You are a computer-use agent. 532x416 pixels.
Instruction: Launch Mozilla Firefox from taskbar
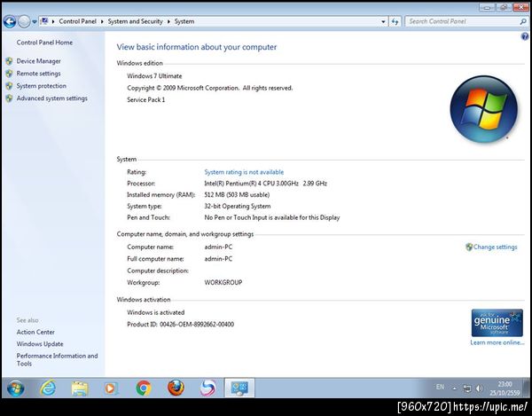[x=176, y=388]
